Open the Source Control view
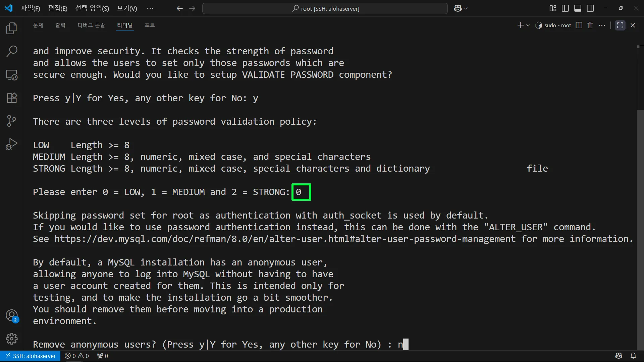The image size is (644, 362). pyautogui.click(x=12, y=121)
